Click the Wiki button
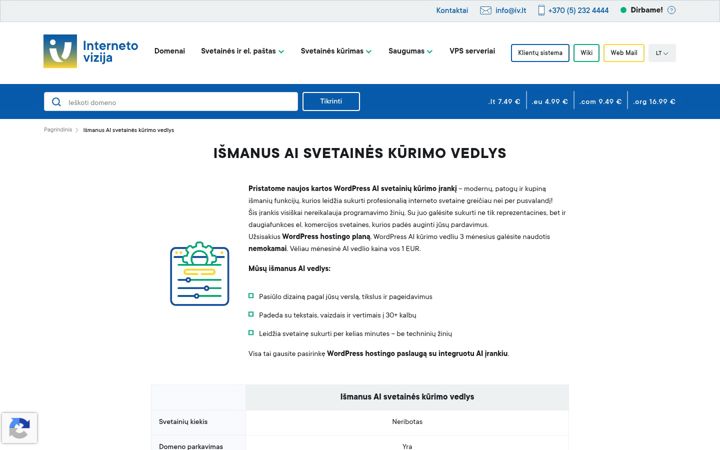 click(586, 53)
